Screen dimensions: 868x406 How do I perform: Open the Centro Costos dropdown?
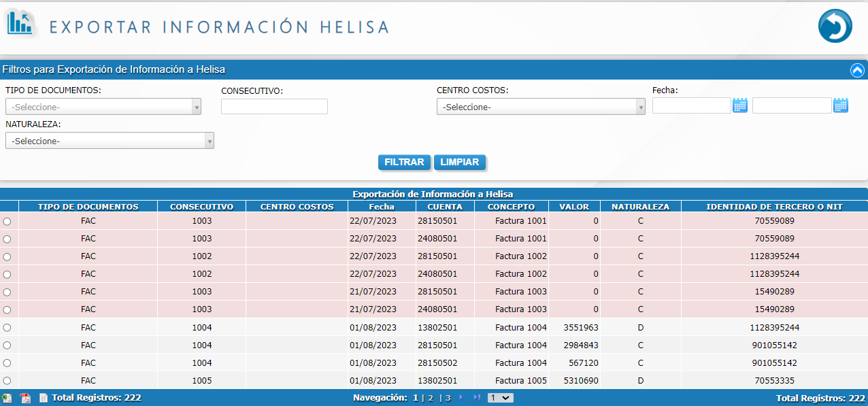click(x=541, y=107)
